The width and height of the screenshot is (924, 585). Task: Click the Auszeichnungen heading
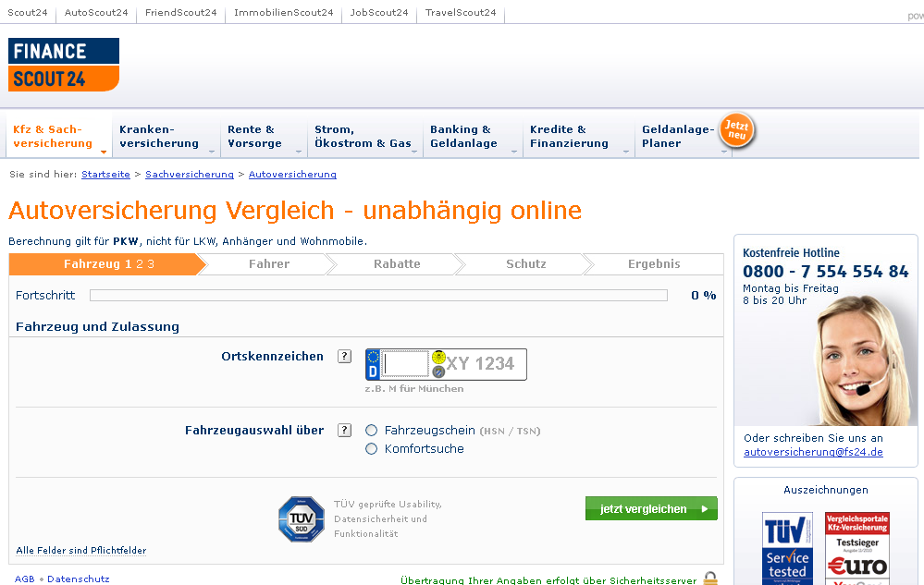(x=826, y=490)
